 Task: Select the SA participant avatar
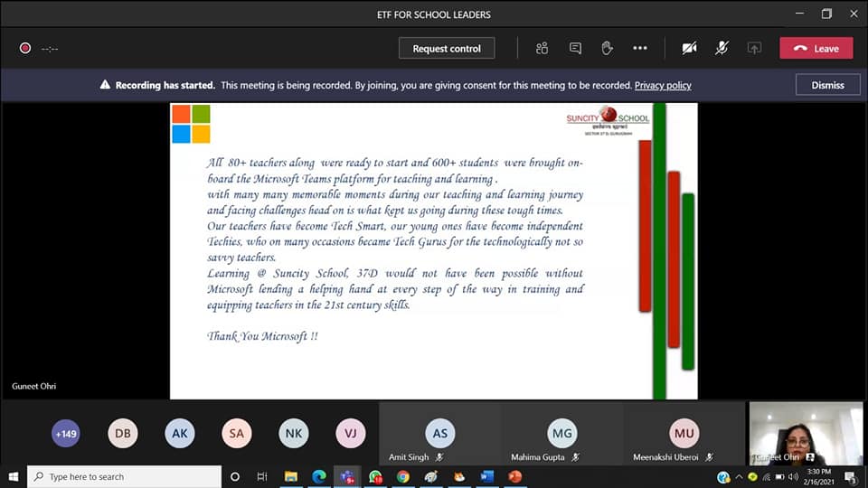[x=236, y=433]
